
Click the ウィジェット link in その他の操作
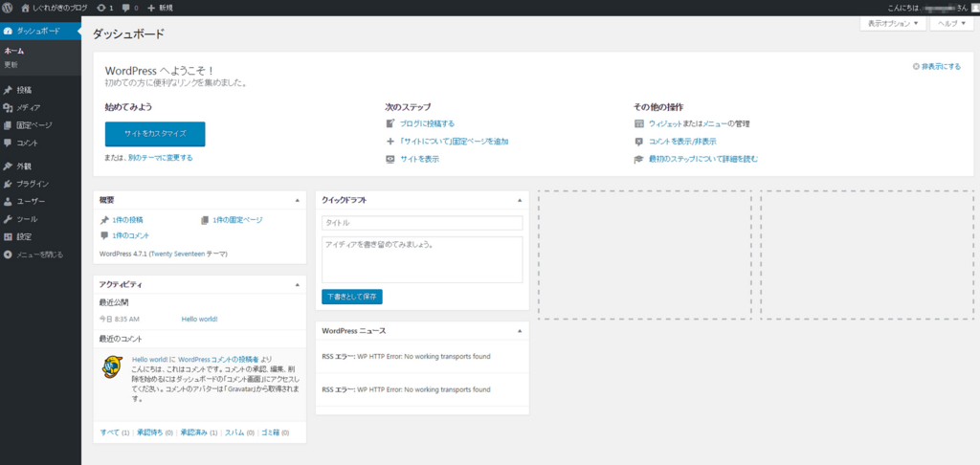[665, 123]
